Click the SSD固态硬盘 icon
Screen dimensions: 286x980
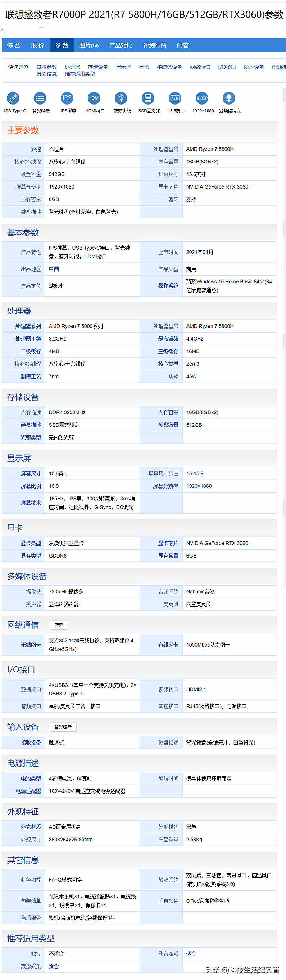(x=148, y=98)
